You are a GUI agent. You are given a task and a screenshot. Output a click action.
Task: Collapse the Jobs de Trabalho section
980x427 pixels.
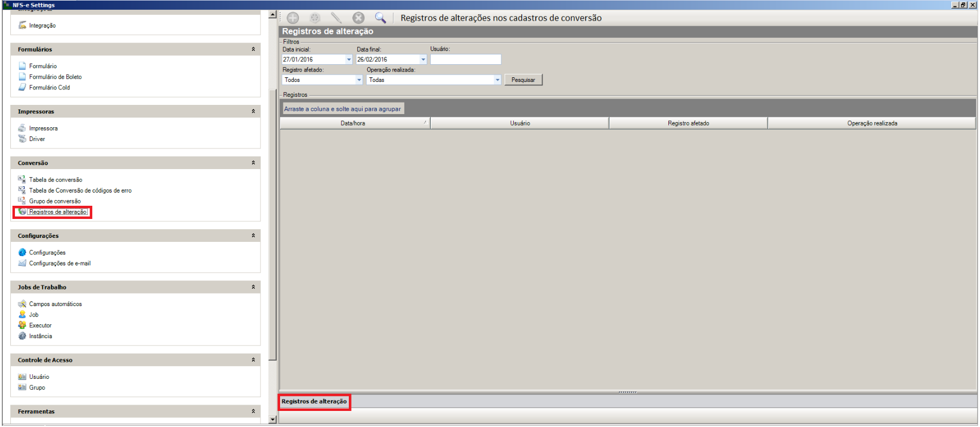point(253,287)
